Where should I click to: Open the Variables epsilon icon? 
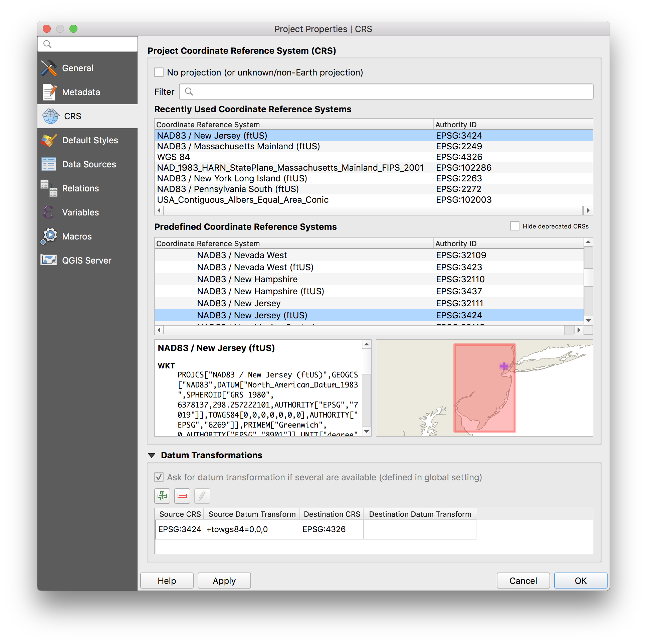point(49,212)
